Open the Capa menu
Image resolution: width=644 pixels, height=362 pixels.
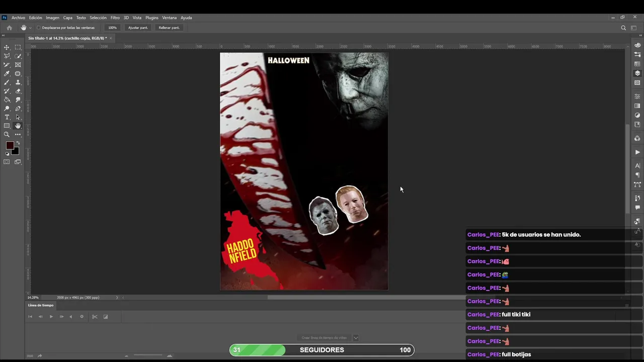(68, 18)
